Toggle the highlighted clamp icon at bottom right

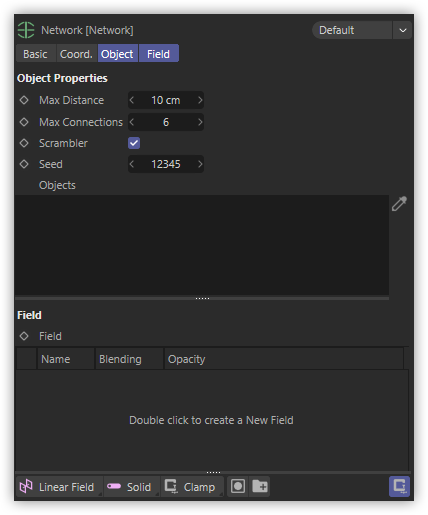[399, 486]
